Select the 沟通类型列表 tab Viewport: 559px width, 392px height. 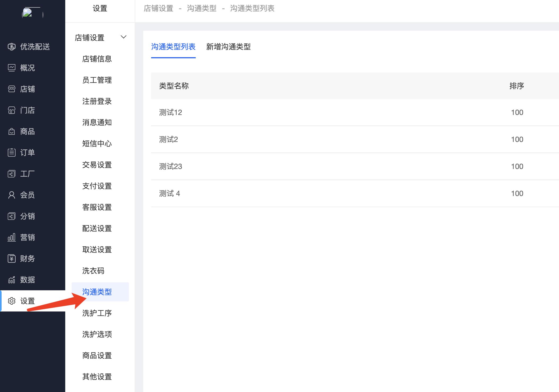(173, 47)
